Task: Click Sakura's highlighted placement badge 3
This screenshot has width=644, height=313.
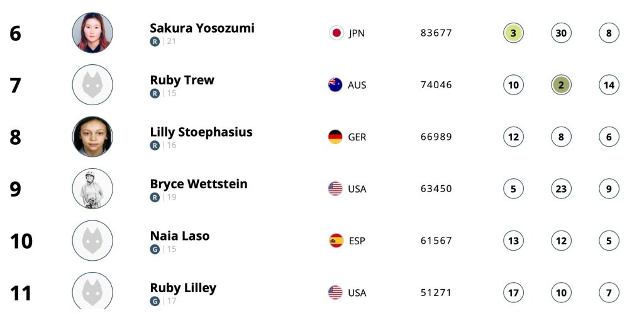Action: point(513,33)
